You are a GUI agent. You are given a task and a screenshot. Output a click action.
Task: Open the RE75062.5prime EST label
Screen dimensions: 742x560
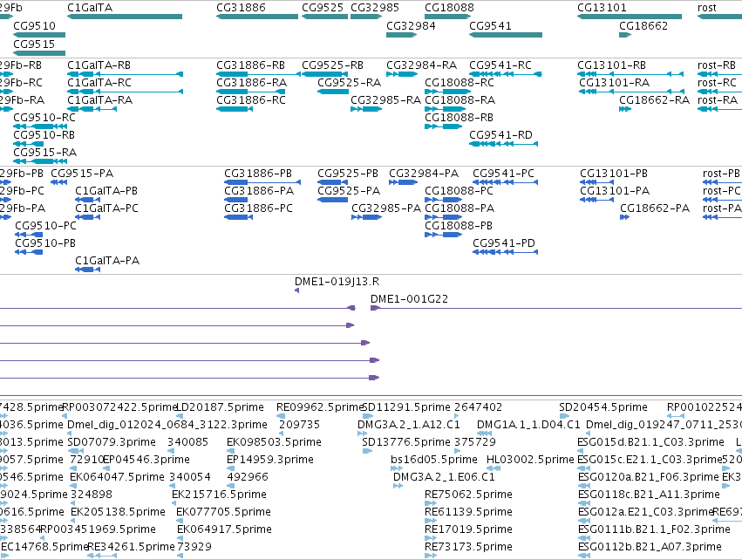[x=468, y=495]
